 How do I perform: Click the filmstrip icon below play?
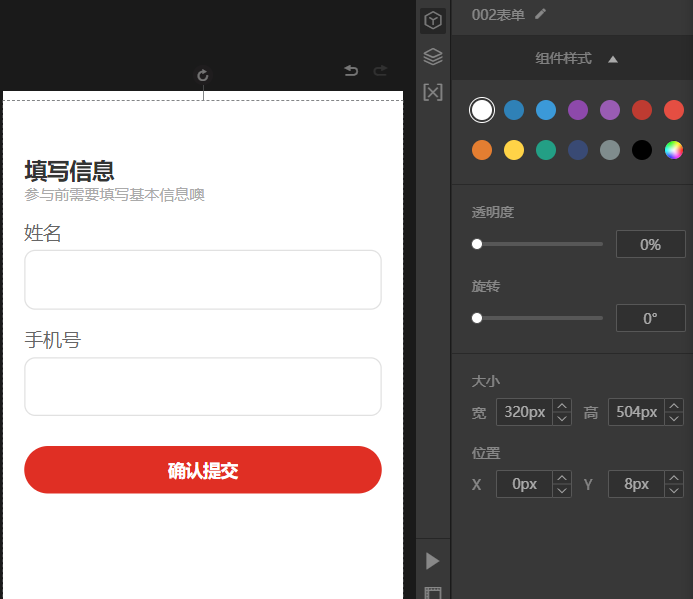click(x=433, y=592)
